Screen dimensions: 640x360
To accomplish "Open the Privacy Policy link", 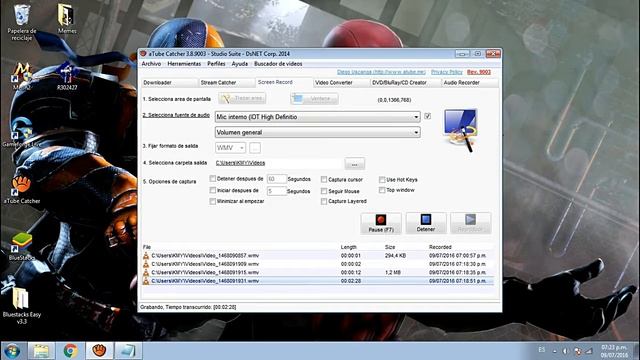I will 447,72.
